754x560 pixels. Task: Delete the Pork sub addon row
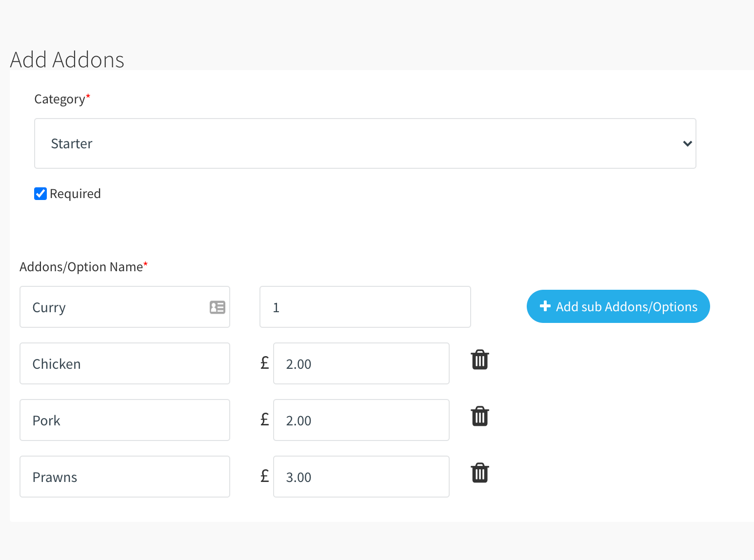[x=480, y=417]
